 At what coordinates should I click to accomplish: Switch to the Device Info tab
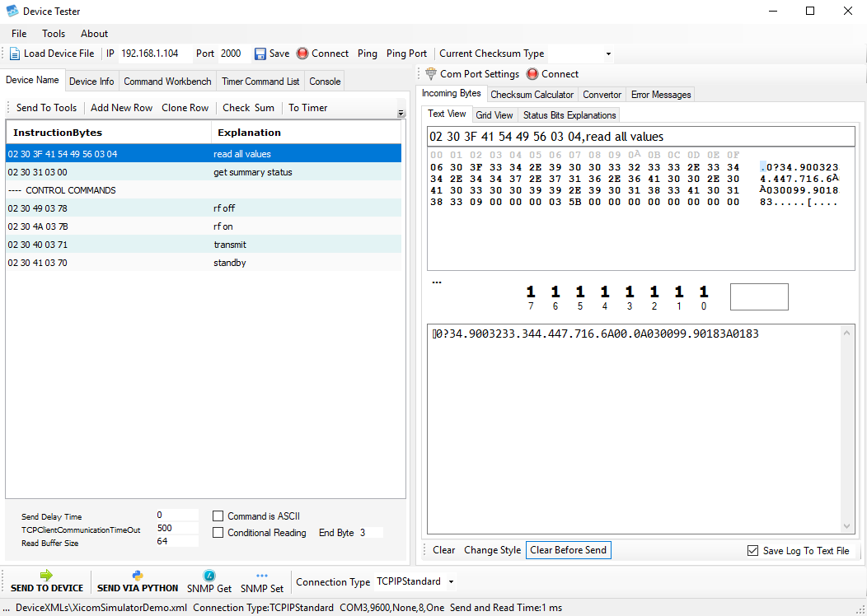[x=91, y=82]
